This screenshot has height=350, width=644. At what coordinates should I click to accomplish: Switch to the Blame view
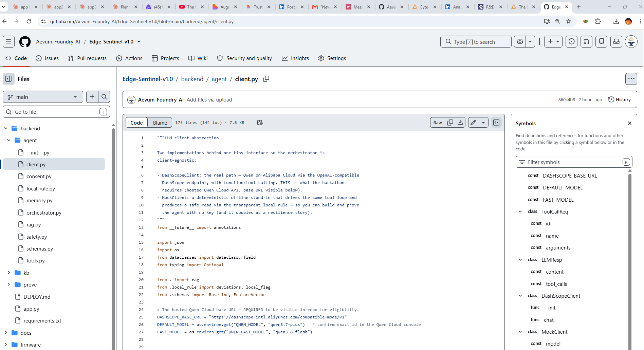[x=160, y=123]
